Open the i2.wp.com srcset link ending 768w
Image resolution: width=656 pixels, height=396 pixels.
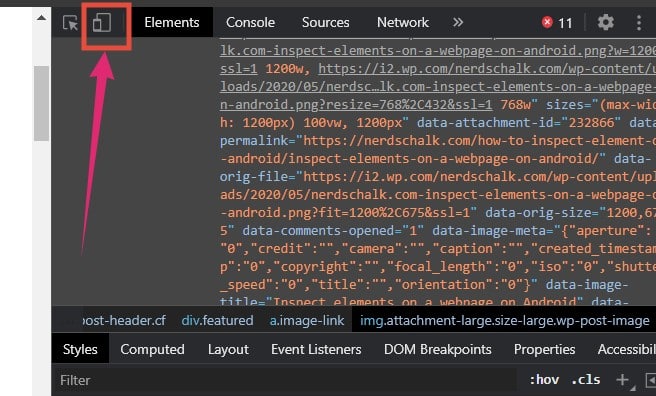click(x=438, y=87)
